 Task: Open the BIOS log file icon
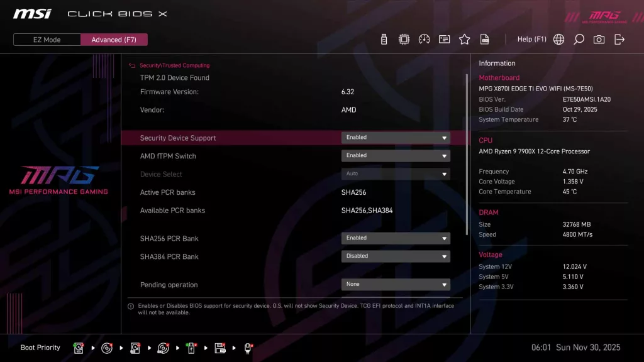pyautogui.click(x=484, y=39)
